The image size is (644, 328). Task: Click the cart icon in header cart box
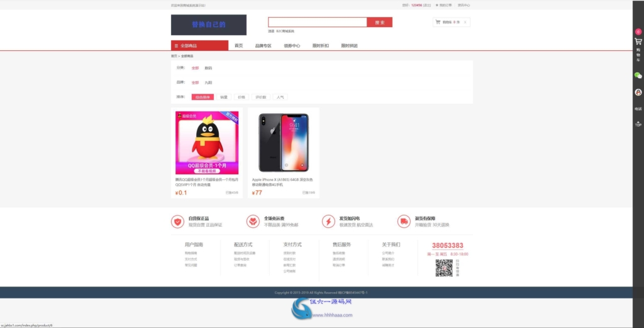(438, 22)
